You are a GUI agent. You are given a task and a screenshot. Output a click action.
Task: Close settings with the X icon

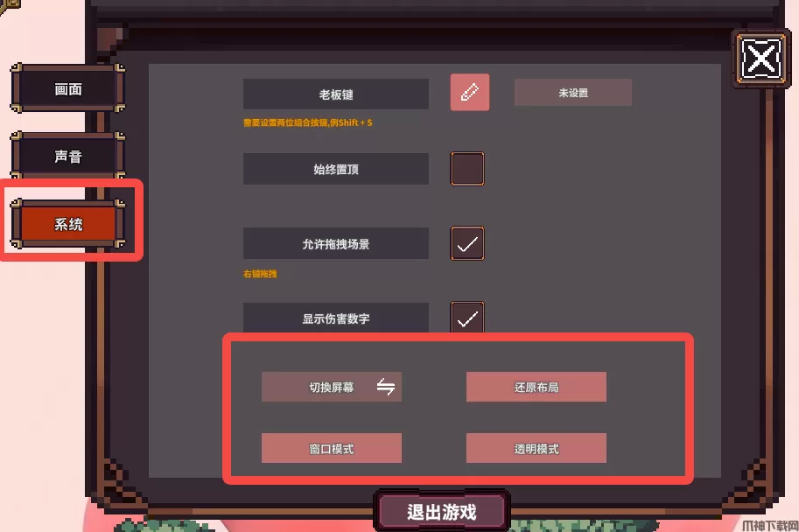[x=760, y=58]
